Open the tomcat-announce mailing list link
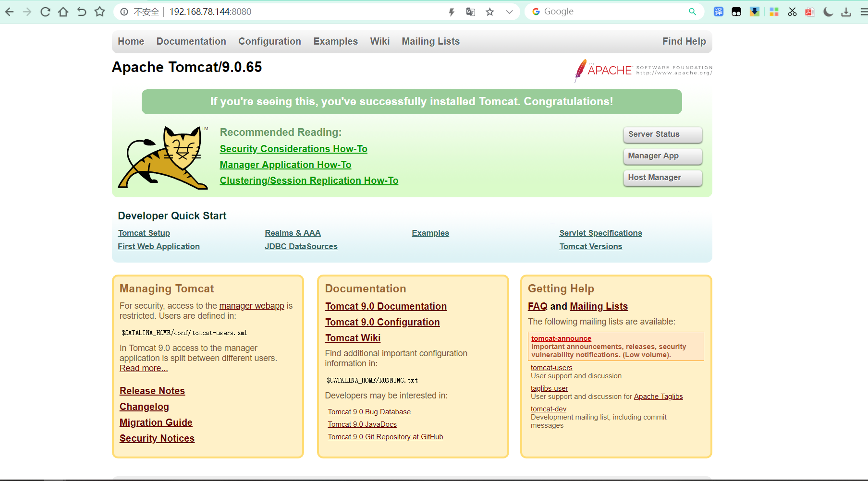 [561, 338]
